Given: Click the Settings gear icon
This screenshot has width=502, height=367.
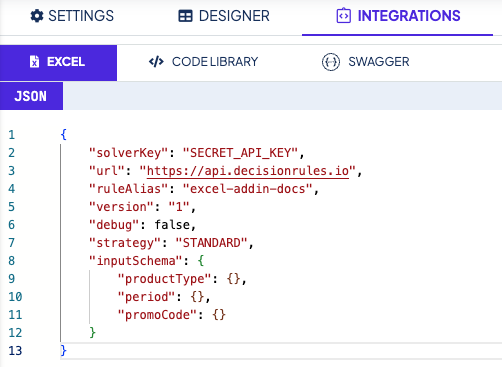Looking at the screenshot, I should [x=37, y=16].
